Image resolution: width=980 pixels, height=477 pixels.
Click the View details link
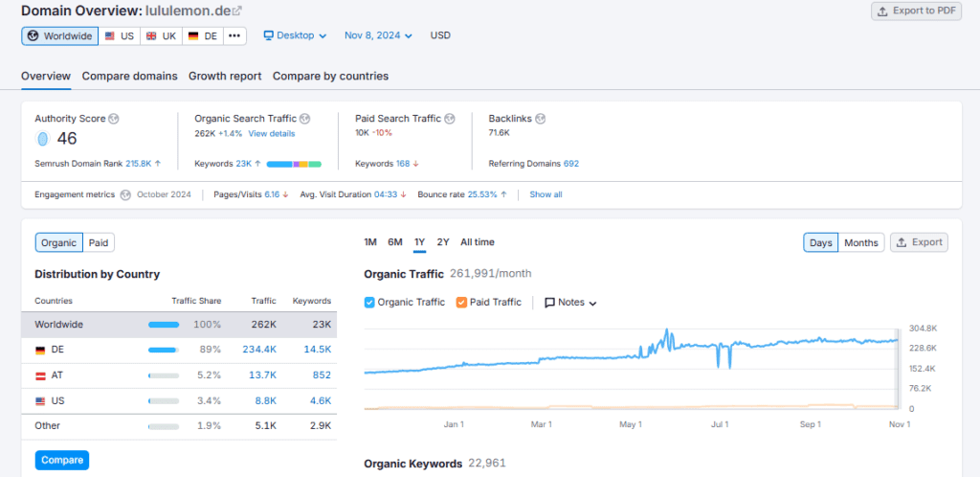point(272,134)
